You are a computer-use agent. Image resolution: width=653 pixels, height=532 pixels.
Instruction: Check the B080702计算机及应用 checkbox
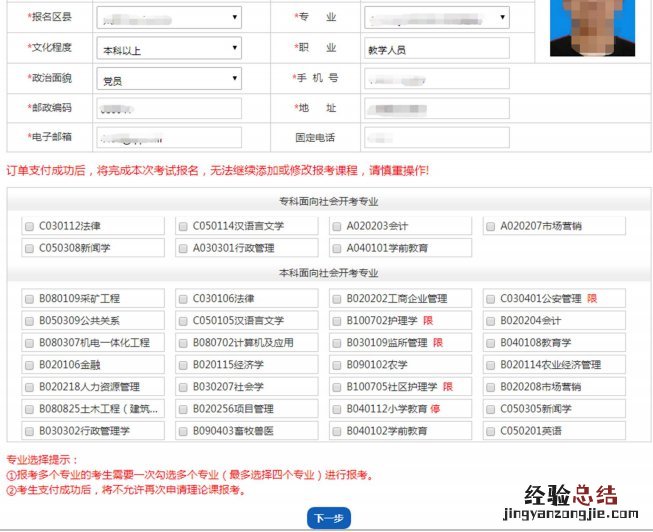coord(183,343)
